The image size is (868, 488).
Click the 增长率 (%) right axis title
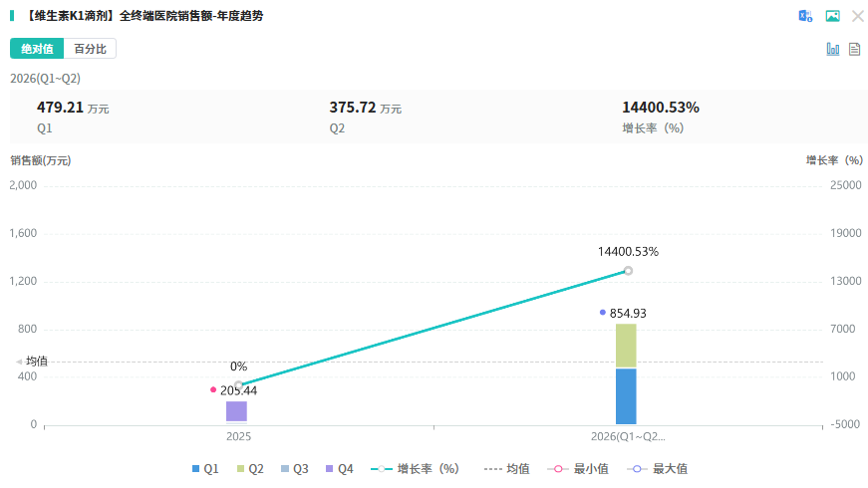[x=834, y=160]
